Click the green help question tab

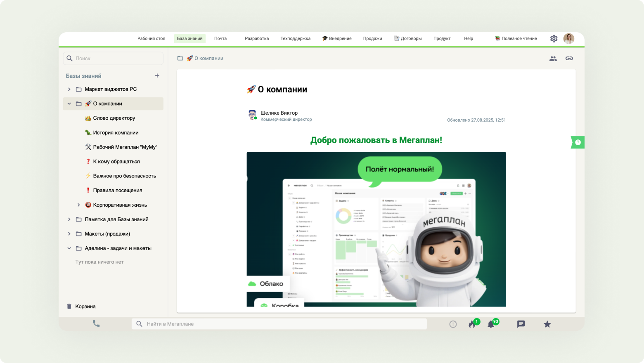tap(578, 142)
